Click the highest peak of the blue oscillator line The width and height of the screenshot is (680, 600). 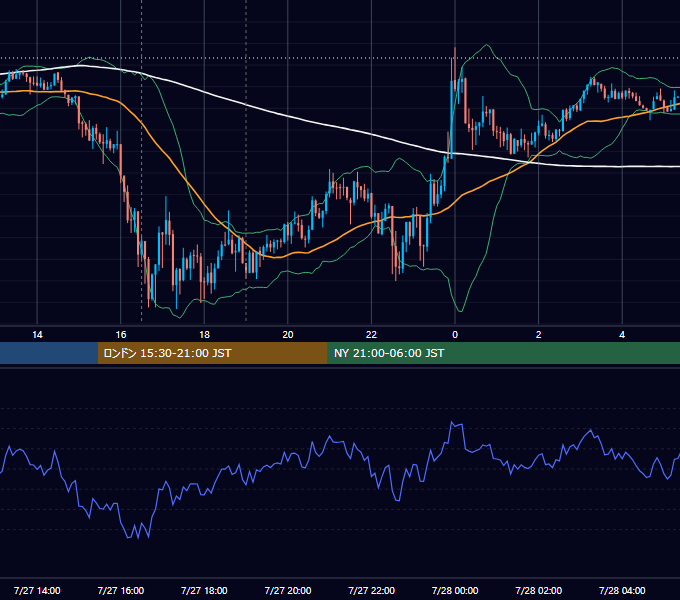pos(452,422)
